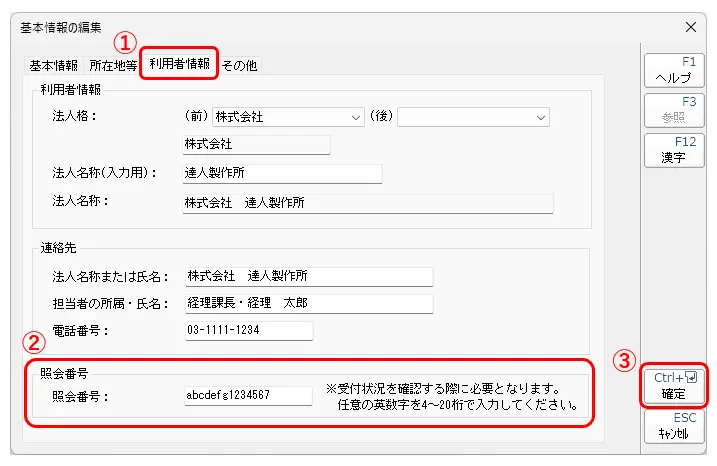This screenshot has width=717, height=466.
Task: Expand the (前) 株式会社 dropdown
Action: click(288, 117)
